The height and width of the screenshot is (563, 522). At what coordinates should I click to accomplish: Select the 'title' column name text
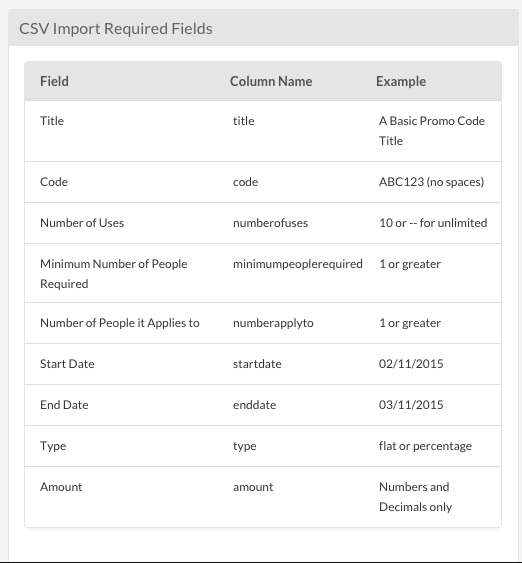coord(243,121)
